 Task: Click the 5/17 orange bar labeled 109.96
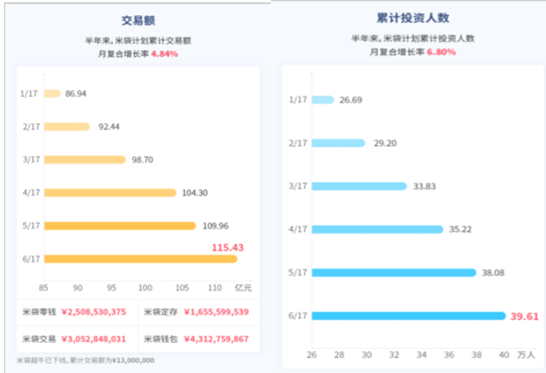click(120, 226)
